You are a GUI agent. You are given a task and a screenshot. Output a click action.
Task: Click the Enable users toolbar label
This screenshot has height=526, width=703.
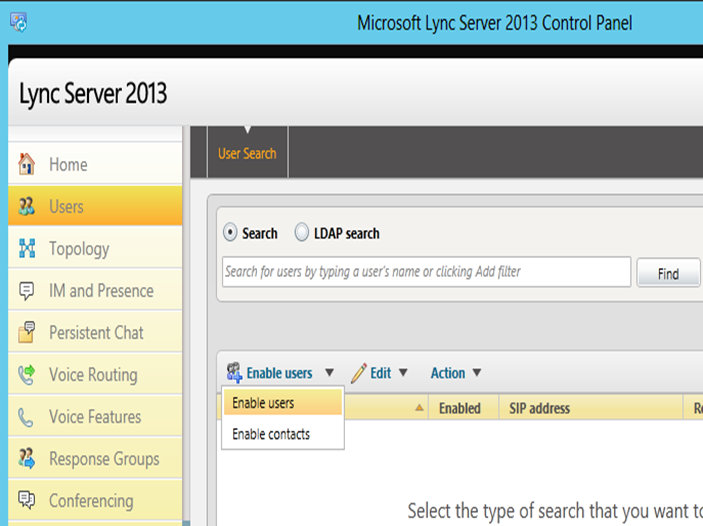[x=279, y=373]
